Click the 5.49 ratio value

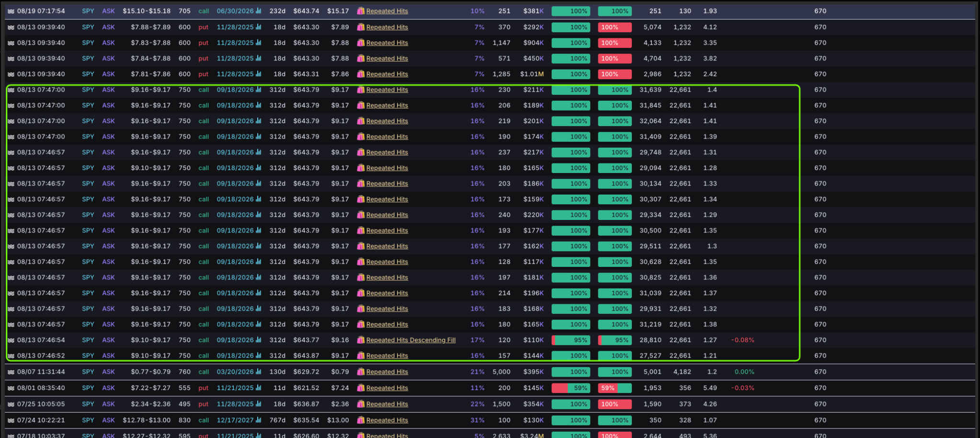pyautogui.click(x=710, y=388)
